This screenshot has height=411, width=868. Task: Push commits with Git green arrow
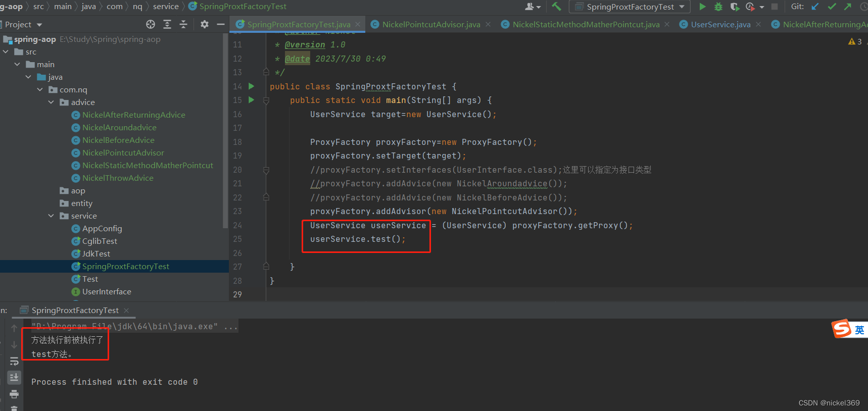pos(848,7)
